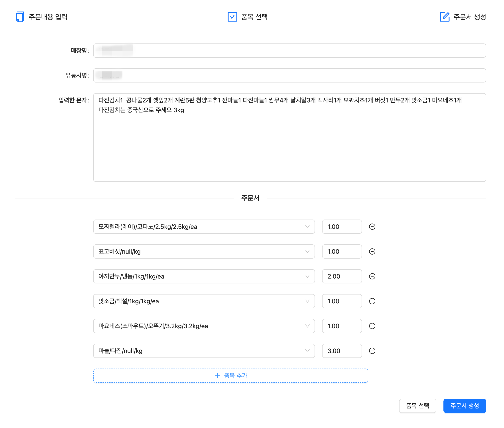Click the 유통사명 label
Viewport: 504px width, 428px height.
77,75
